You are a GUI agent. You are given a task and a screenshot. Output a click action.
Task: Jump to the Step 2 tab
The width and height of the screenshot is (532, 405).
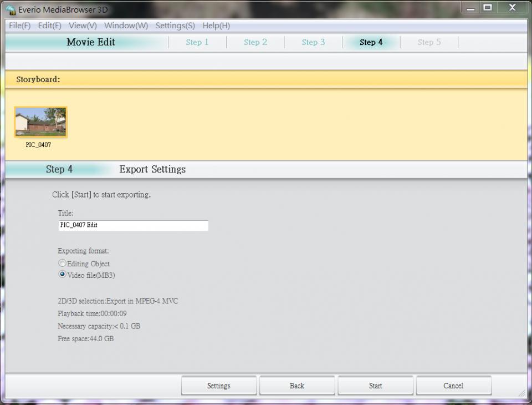pos(255,42)
